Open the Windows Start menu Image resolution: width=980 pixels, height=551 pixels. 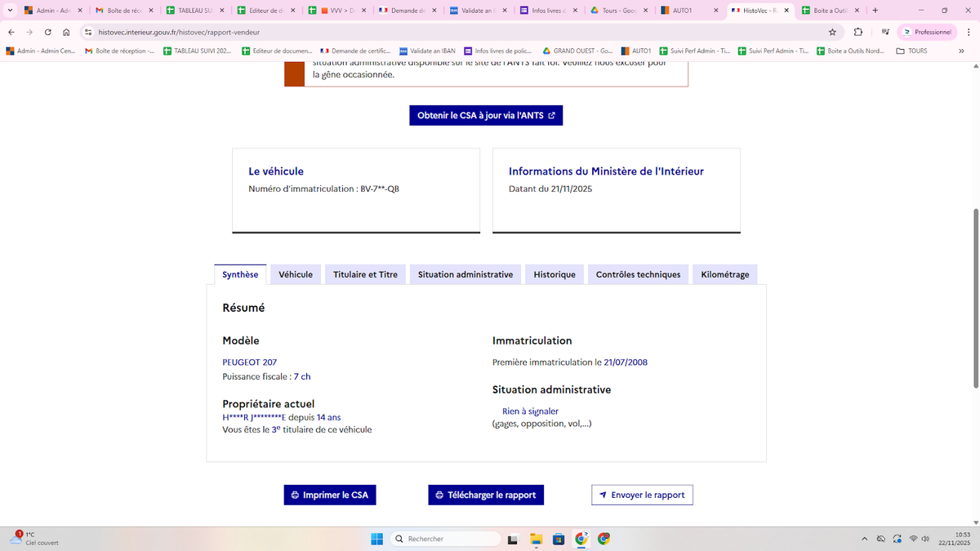376,539
